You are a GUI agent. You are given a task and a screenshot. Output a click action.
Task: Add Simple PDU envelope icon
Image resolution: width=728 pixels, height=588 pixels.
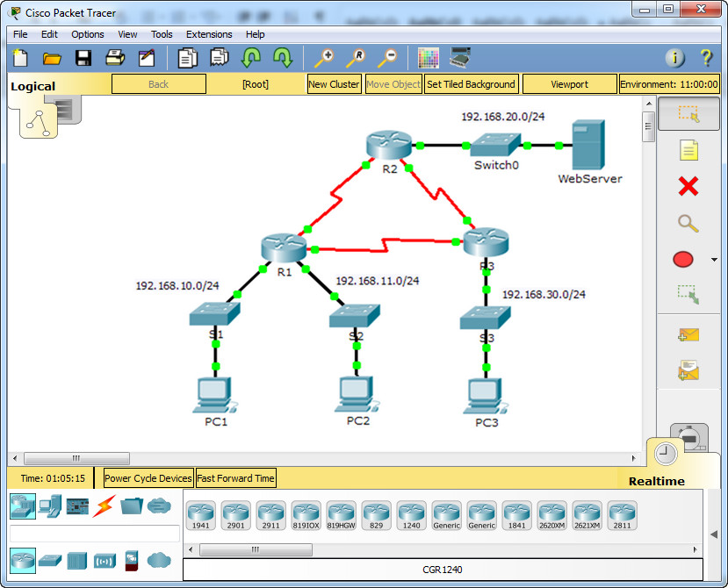pos(688,335)
